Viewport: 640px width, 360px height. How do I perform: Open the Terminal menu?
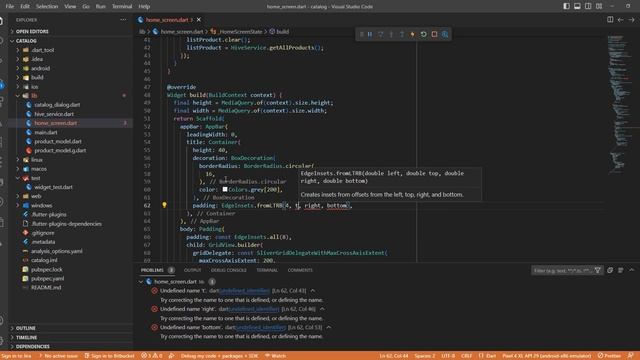(x=122, y=7)
